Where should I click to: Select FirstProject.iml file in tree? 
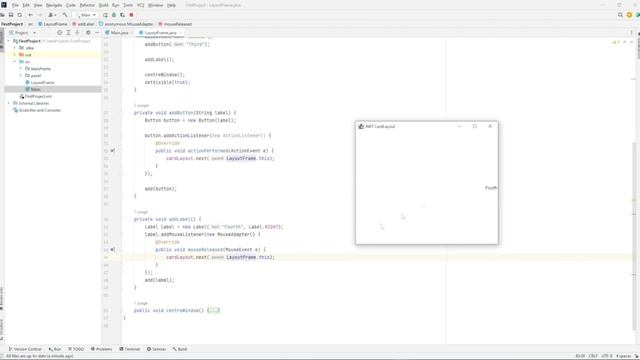[x=36, y=96]
